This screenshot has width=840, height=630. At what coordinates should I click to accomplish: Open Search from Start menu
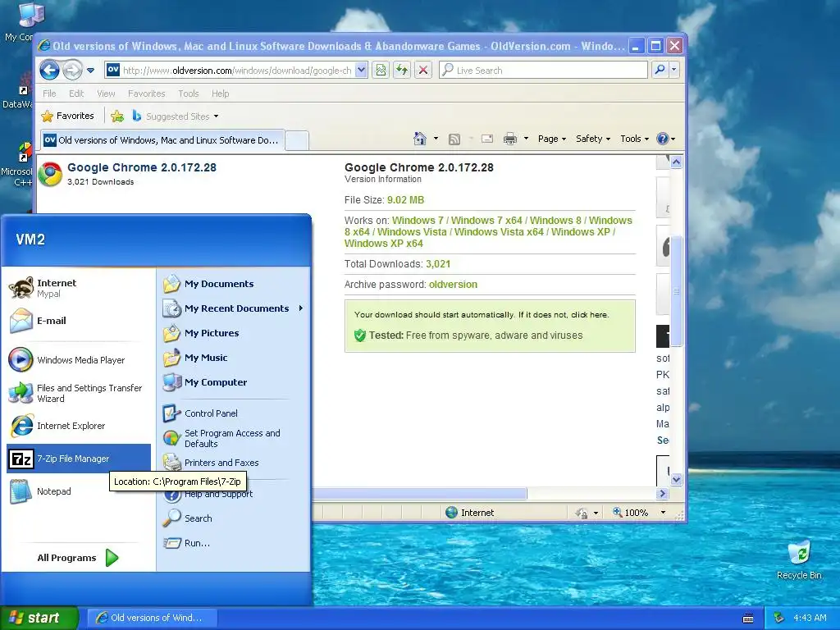234,518
